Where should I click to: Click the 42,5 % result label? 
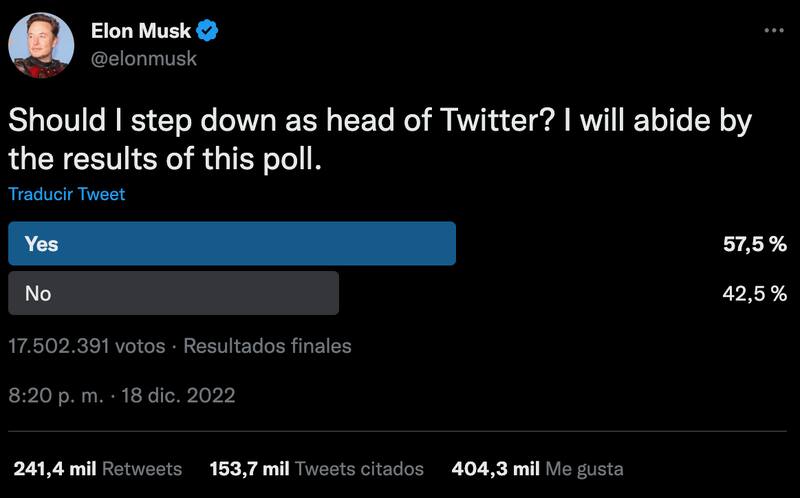755,294
